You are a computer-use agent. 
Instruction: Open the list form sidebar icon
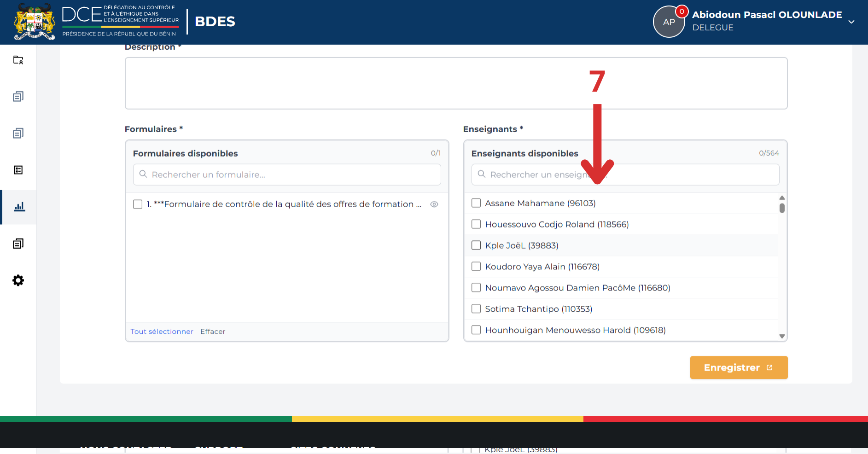click(x=18, y=170)
